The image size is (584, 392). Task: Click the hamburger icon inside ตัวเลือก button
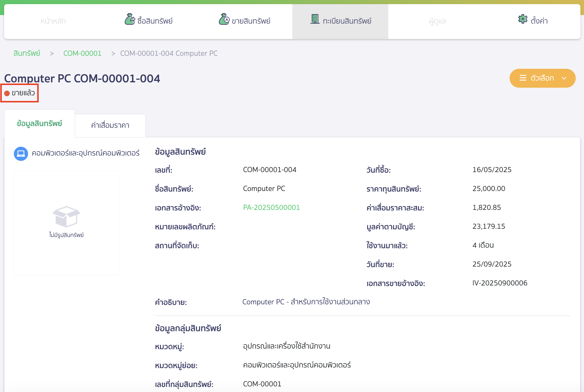click(x=523, y=78)
